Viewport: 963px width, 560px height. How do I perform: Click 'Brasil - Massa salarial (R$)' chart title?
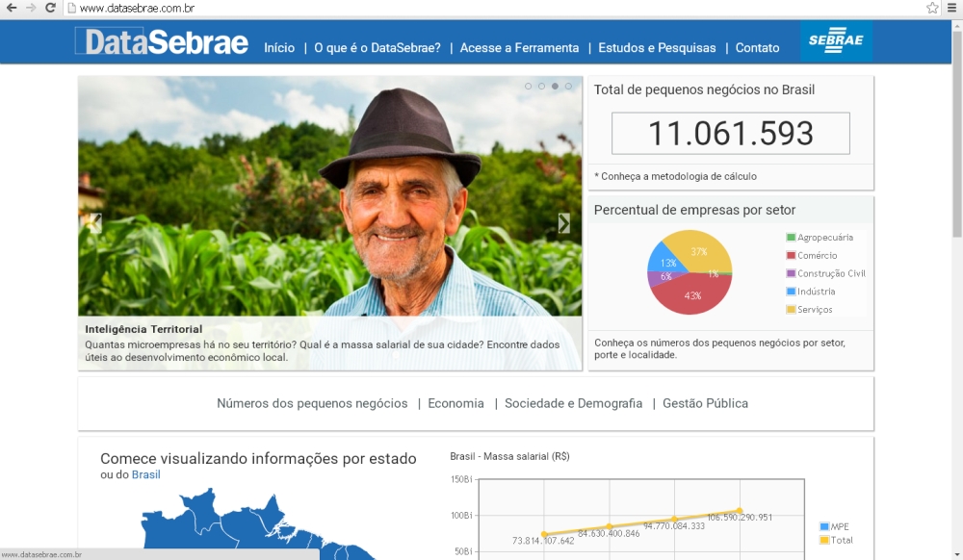click(x=509, y=456)
